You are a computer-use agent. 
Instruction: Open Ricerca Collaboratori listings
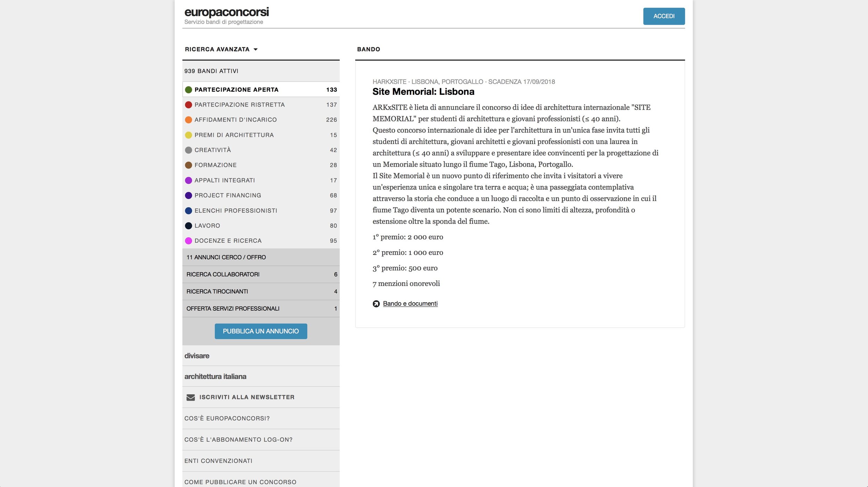click(x=223, y=275)
